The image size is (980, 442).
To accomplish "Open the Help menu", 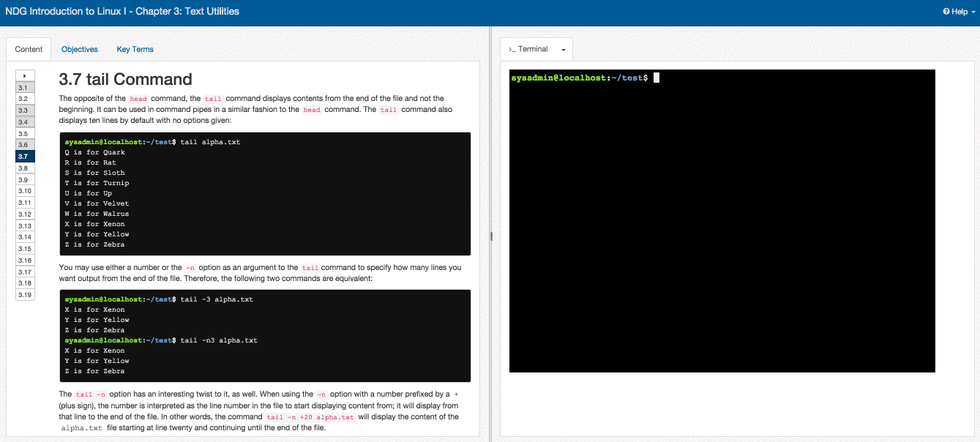I will point(959,12).
